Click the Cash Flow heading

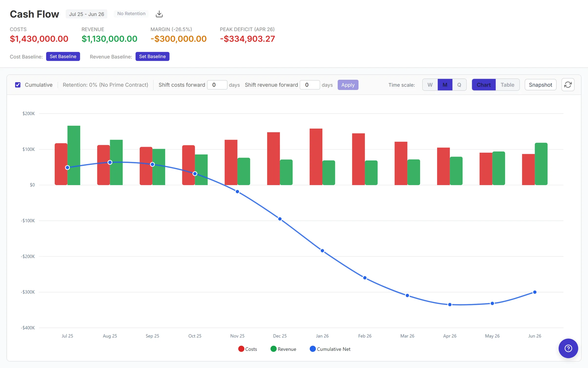point(34,14)
